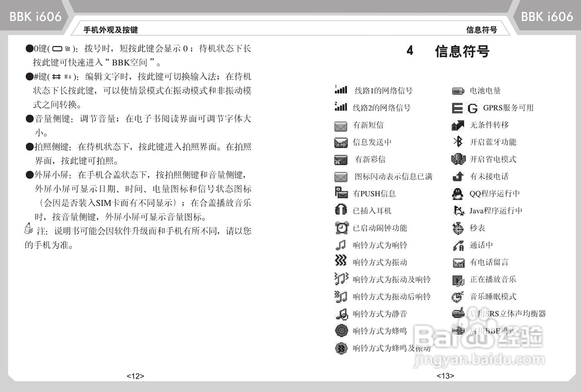Click the buzzer mode icon (响铃方式为蜂鸣)
This screenshot has height=392, width=581.
point(341,331)
